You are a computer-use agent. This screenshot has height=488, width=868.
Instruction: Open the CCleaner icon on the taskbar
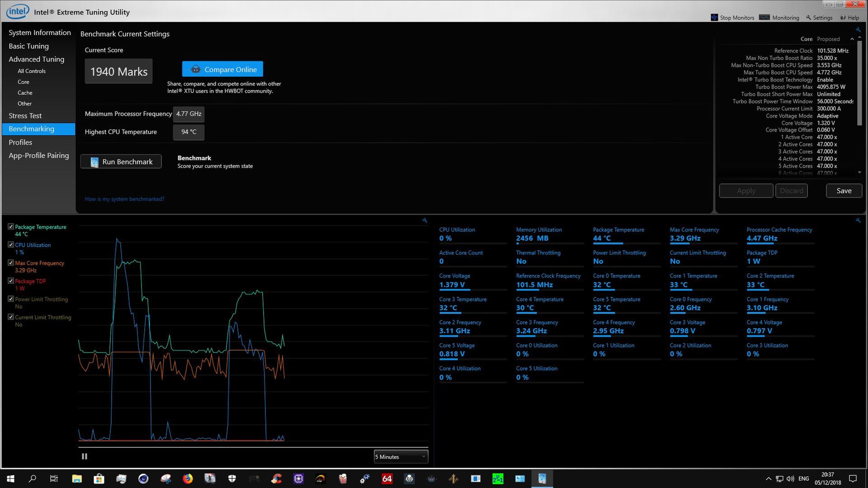tap(276, 479)
